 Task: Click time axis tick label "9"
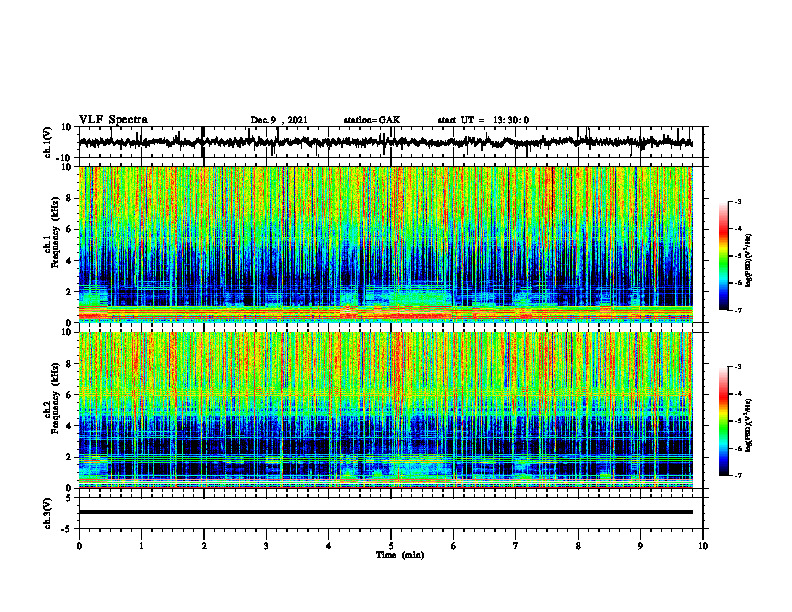[x=640, y=546]
